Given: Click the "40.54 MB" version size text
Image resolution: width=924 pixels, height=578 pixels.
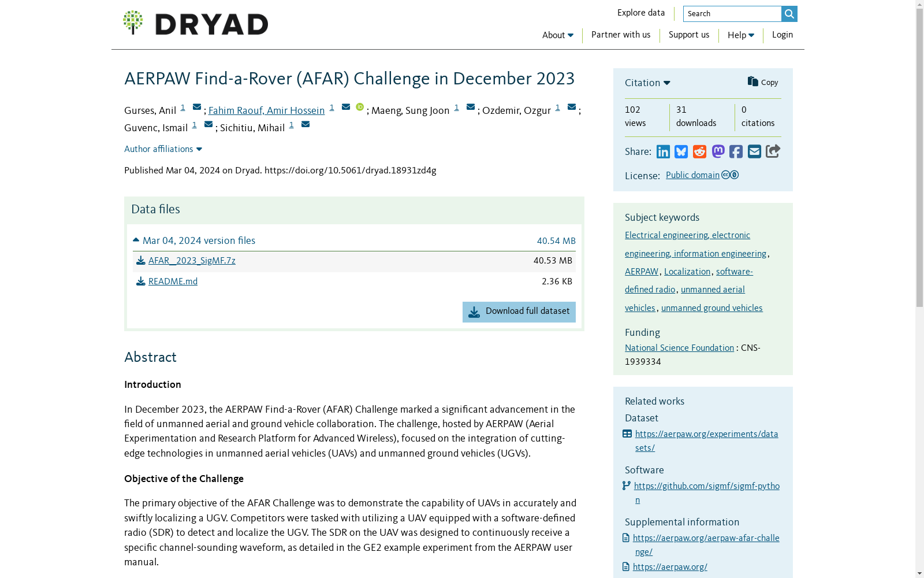Looking at the screenshot, I should (x=556, y=241).
